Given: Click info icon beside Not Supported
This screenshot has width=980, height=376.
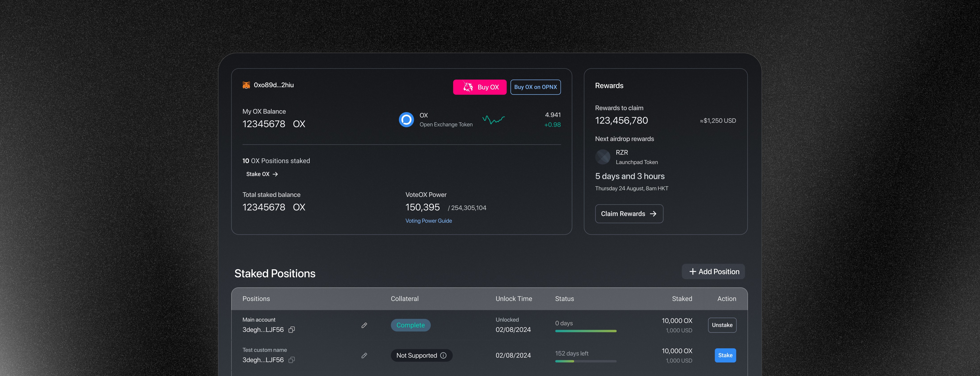Looking at the screenshot, I should click(443, 355).
